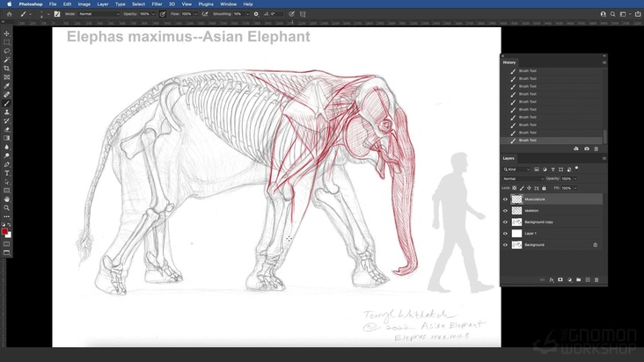Select the Blur tool
The width and height of the screenshot is (644, 362).
click(6, 148)
